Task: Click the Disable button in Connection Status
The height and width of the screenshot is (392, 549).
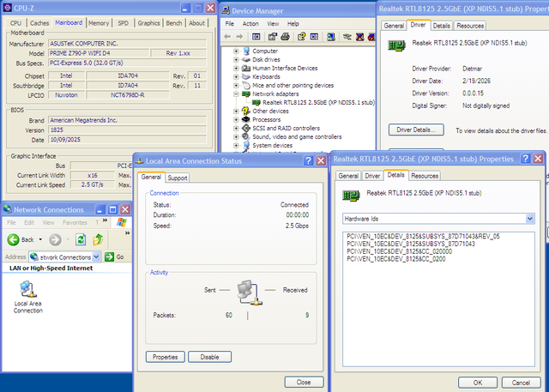Action: (209, 357)
